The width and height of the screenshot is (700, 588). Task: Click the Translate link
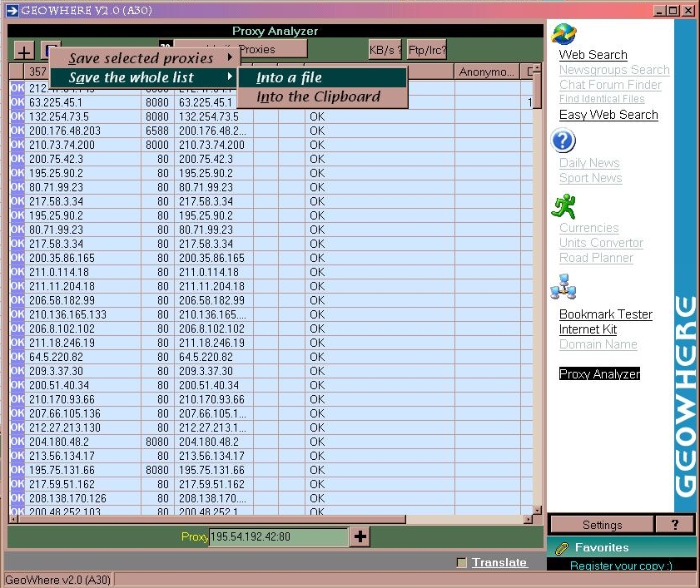pyautogui.click(x=499, y=562)
